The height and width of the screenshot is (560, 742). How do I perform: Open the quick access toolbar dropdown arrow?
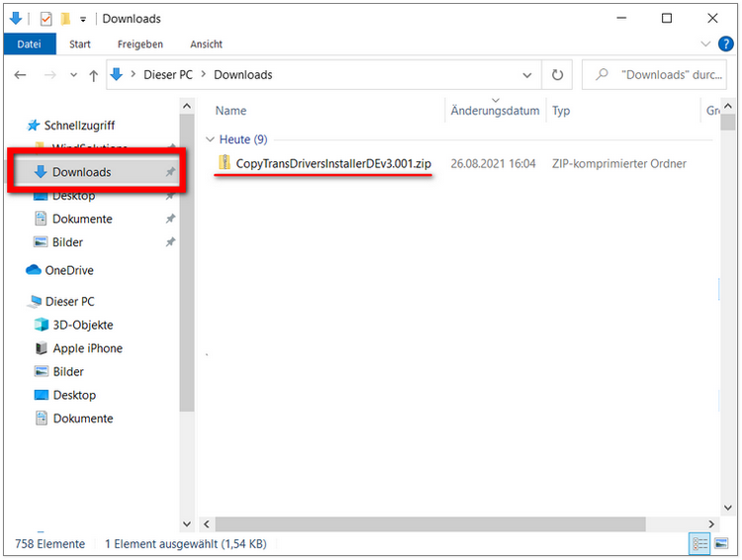[x=83, y=20]
